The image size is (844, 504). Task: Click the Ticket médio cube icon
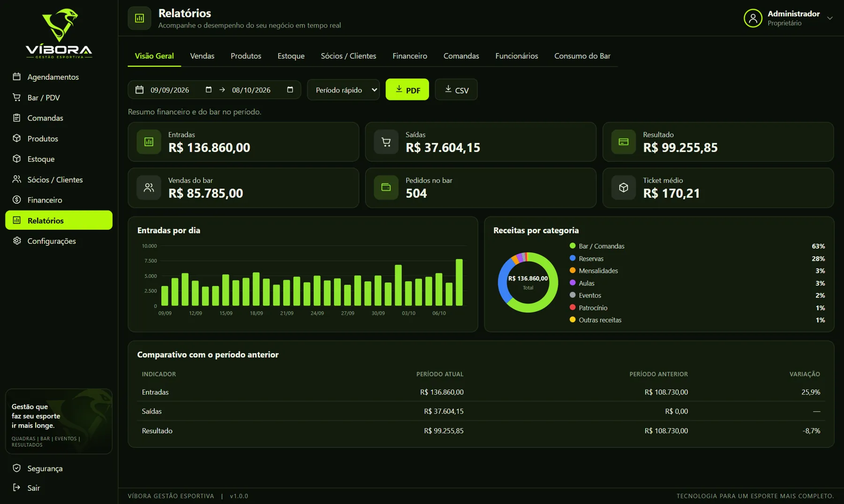click(x=623, y=188)
